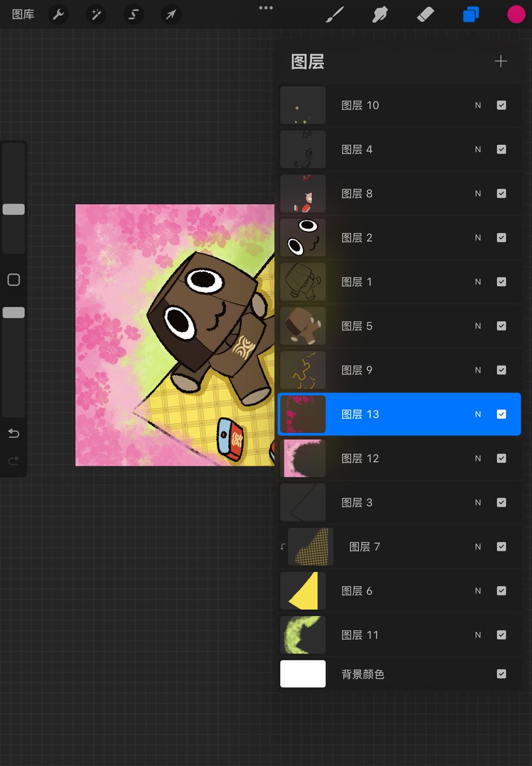
Task: Toggle visibility of 图层 6
Action: (x=501, y=591)
